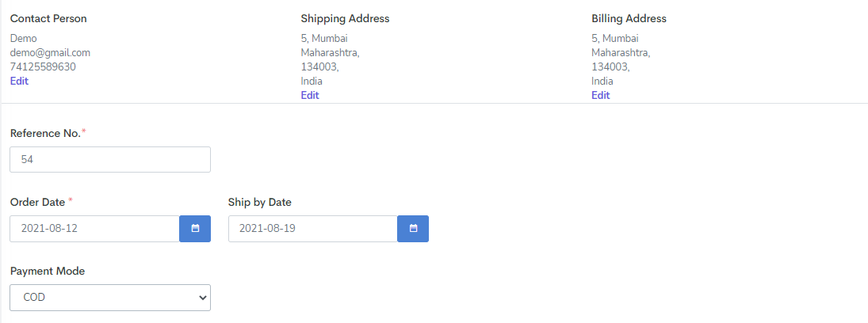Click the Ship by Date label
868x323 pixels.
pyautogui.click(x=260, y=203)
